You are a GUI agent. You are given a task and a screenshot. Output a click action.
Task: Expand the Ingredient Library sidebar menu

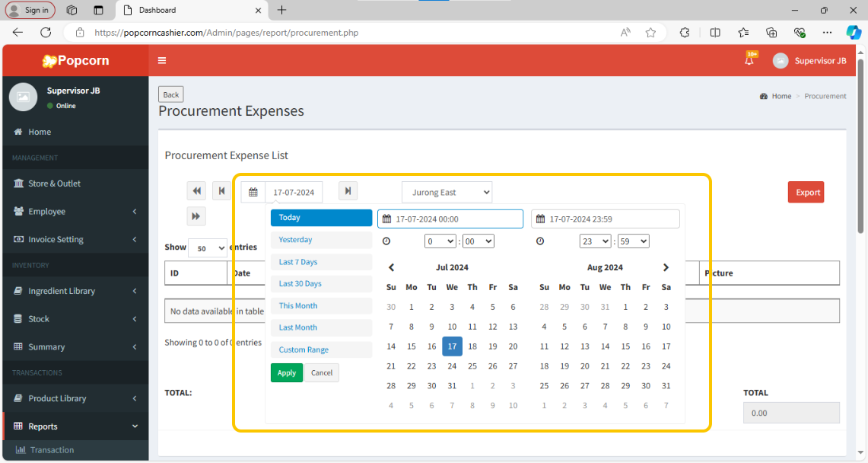click(75, 291)
